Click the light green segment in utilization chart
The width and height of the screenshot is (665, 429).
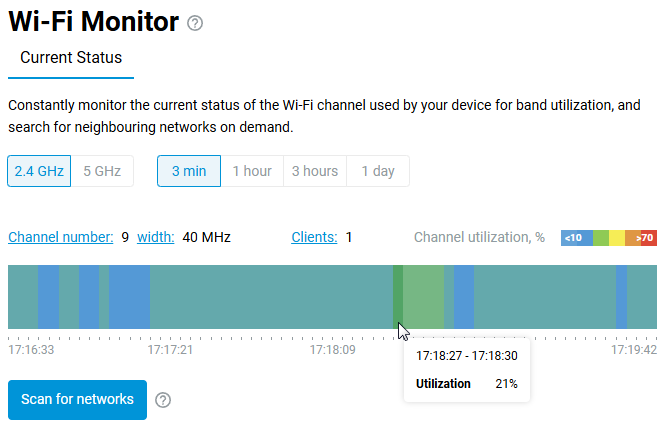pyautogui.click(x=424, y=297)
